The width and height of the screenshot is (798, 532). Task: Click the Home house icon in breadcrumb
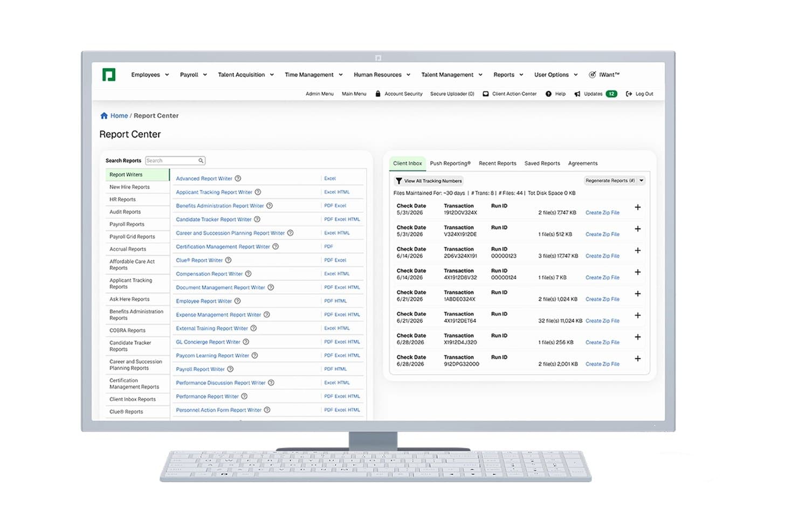pos(104,115)
